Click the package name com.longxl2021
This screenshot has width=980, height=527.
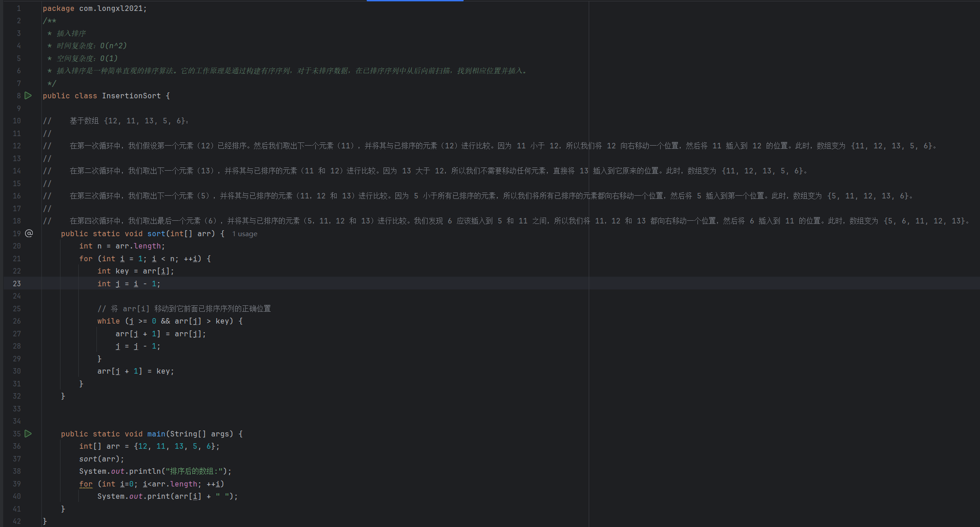[111, 9]
